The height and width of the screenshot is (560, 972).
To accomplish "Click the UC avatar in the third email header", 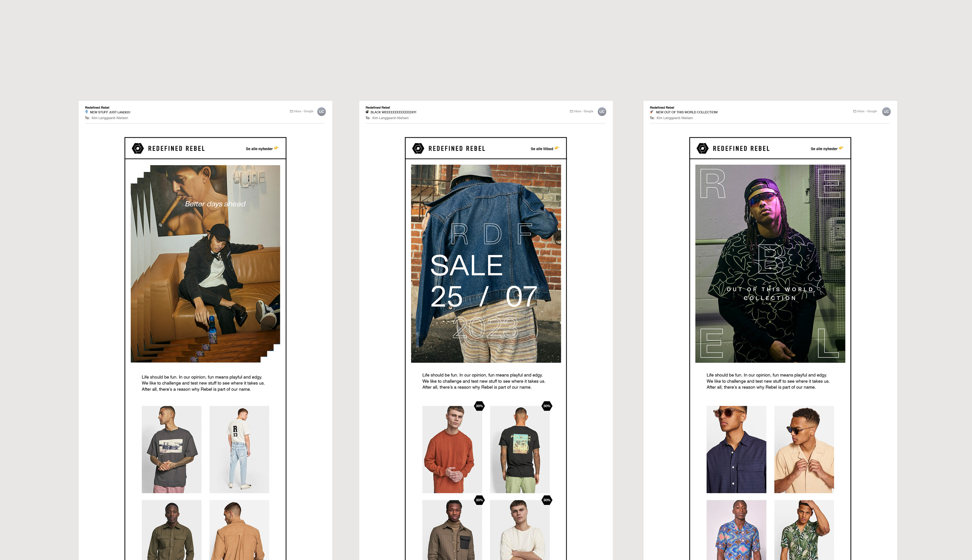I will (x=886, y=111).
